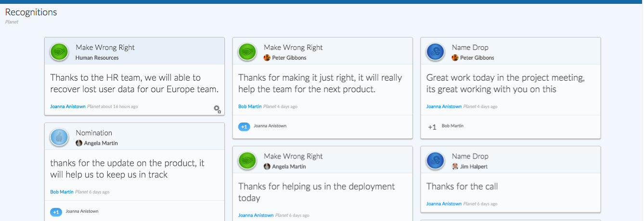
Task: Click the green handshake badge for Human Resources
Action: click(x=59, y=52)
